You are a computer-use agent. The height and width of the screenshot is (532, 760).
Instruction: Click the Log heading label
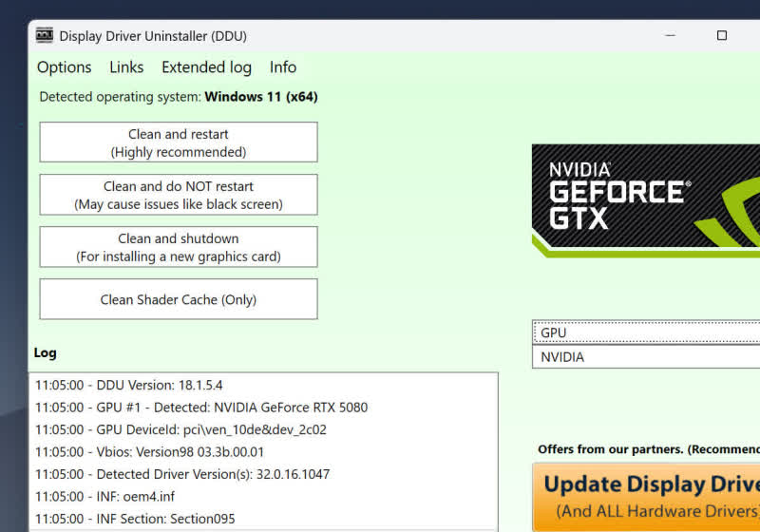coord(45,352)
